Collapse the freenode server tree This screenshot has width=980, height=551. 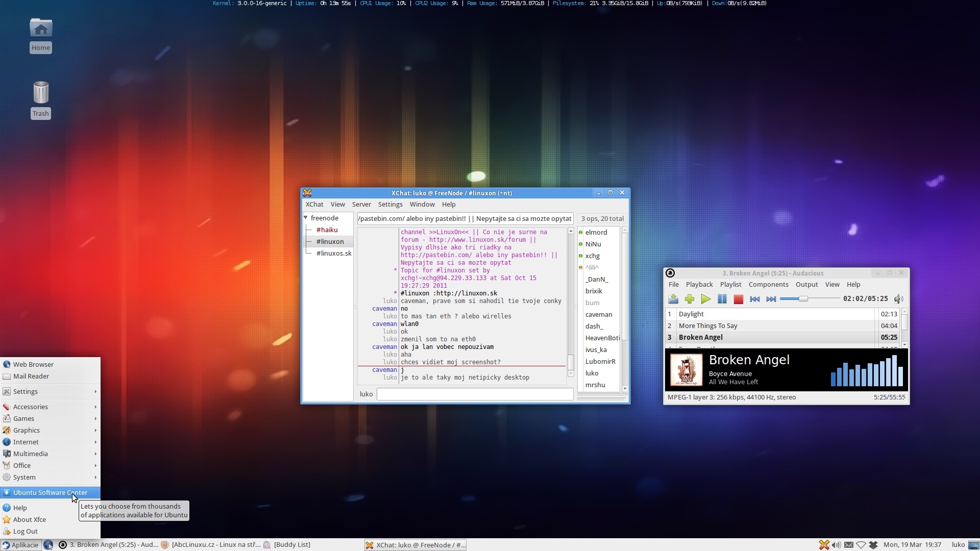tap(306, 218)
